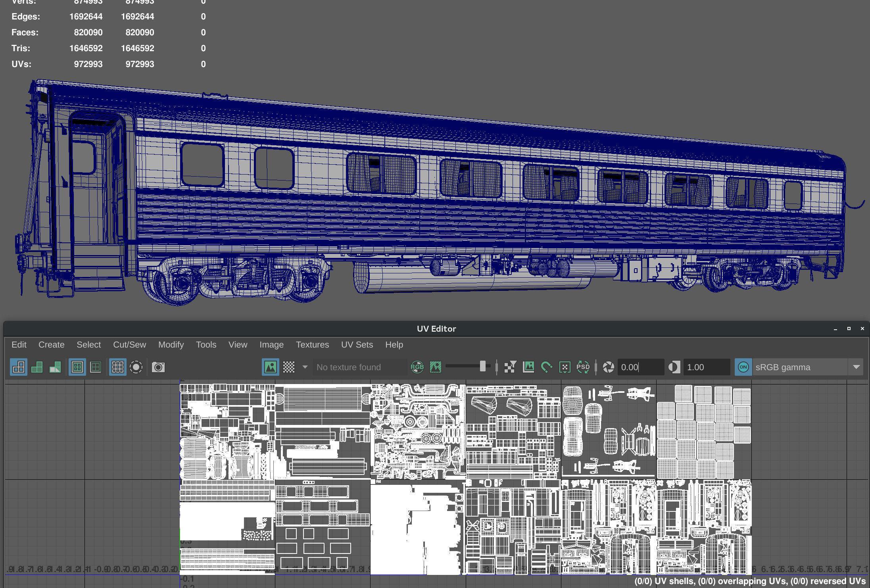Minimize the UV Editor window
The width and height of the screenshot is (870, 588).
tap(835, 329)
